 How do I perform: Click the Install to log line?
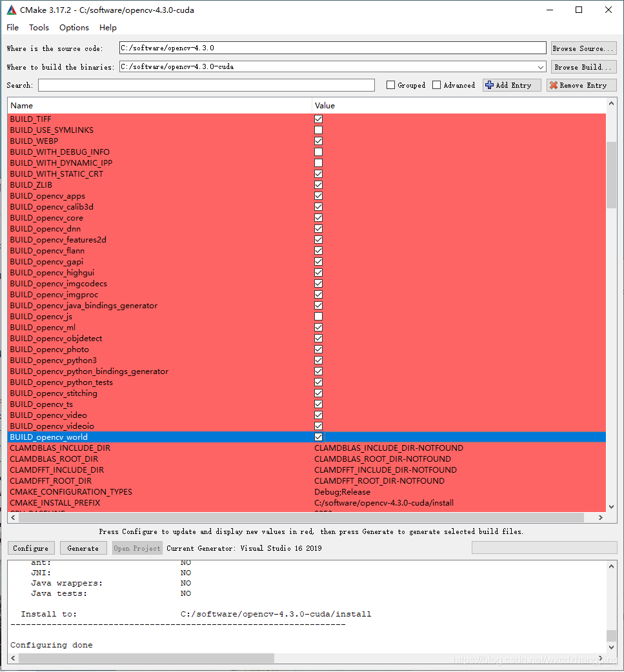coord(196,614)
